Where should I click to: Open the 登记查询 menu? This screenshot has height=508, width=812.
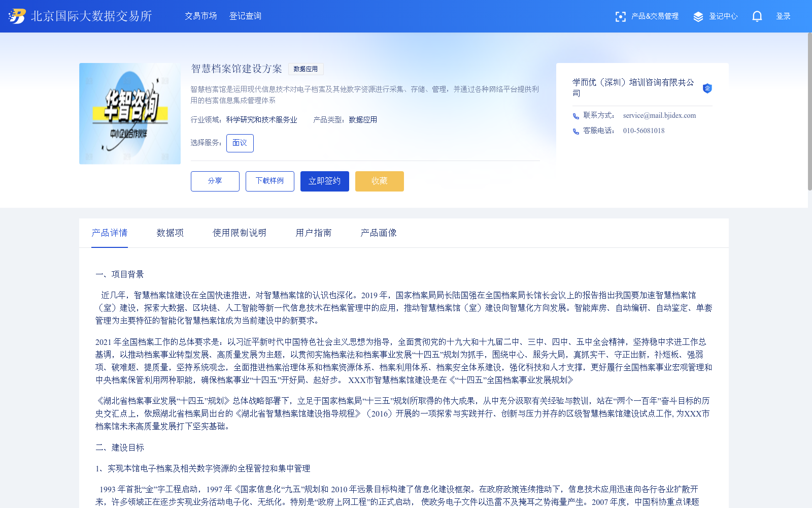click(x=246, y=16)
